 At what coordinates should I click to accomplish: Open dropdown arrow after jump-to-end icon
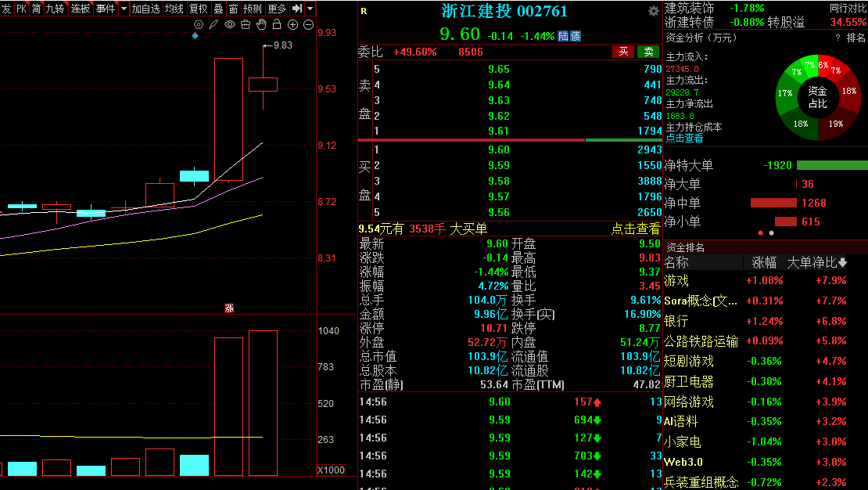click(310, 9)
